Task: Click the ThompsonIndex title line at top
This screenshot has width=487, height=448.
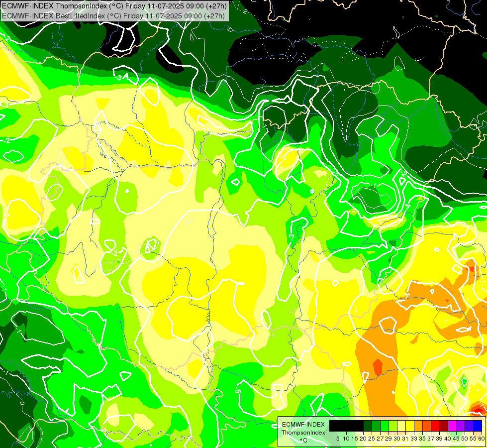Action: [x=114, y=5]
